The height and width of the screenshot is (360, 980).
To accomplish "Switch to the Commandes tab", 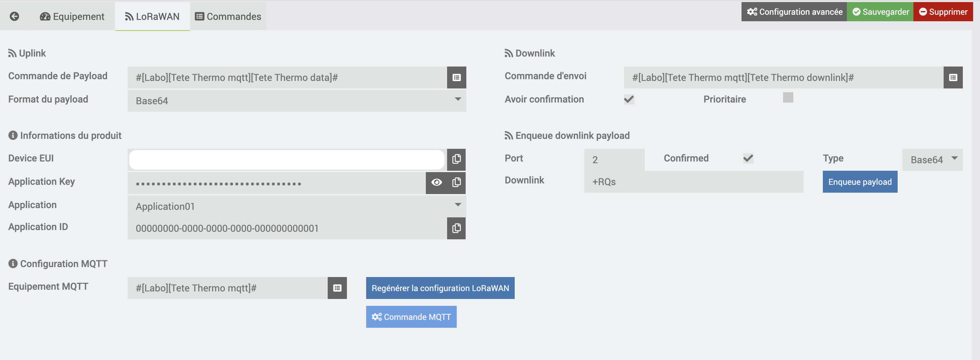I will pos(228,16).
